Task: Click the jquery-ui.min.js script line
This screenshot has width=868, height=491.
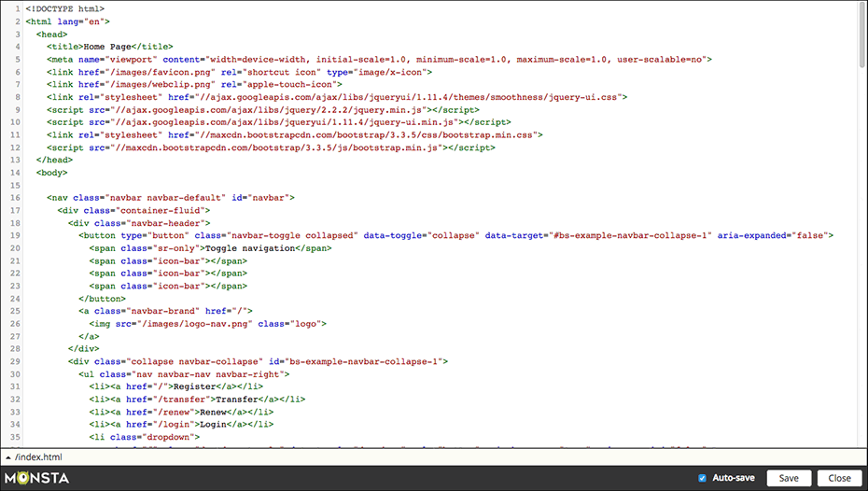Action: [x=279, y=121]
